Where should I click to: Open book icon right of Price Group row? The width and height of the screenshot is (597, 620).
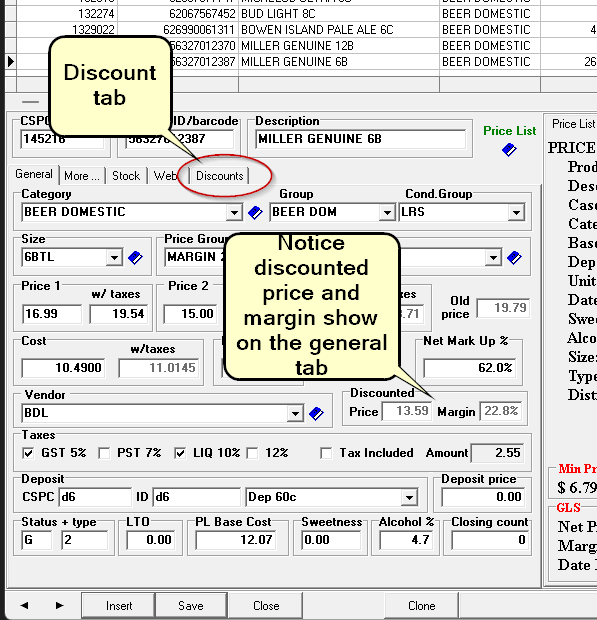click(x=514, y=258)
